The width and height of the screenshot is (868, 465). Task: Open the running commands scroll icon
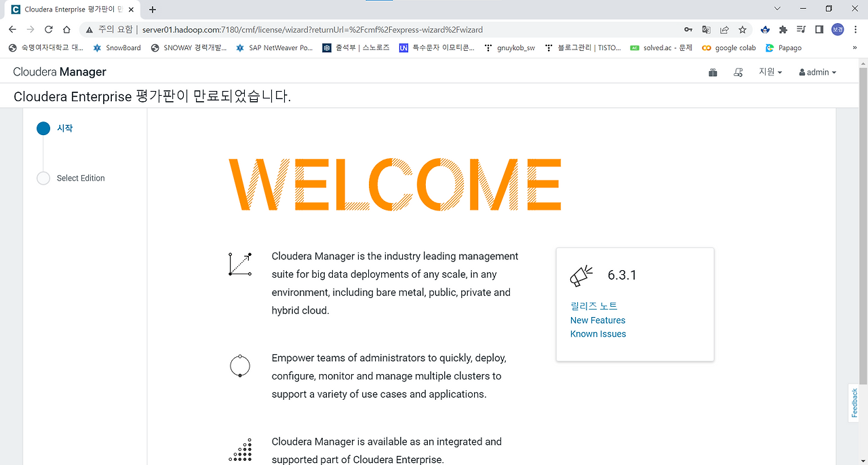click(x=738, y=72)
